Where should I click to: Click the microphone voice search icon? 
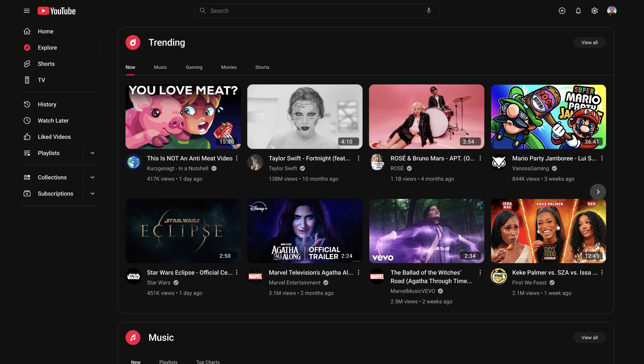pyautogui.click(x=429, y=11)
